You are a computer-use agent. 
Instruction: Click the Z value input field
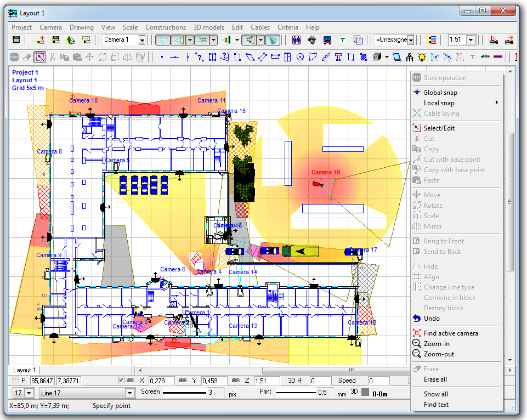[267, 381]
